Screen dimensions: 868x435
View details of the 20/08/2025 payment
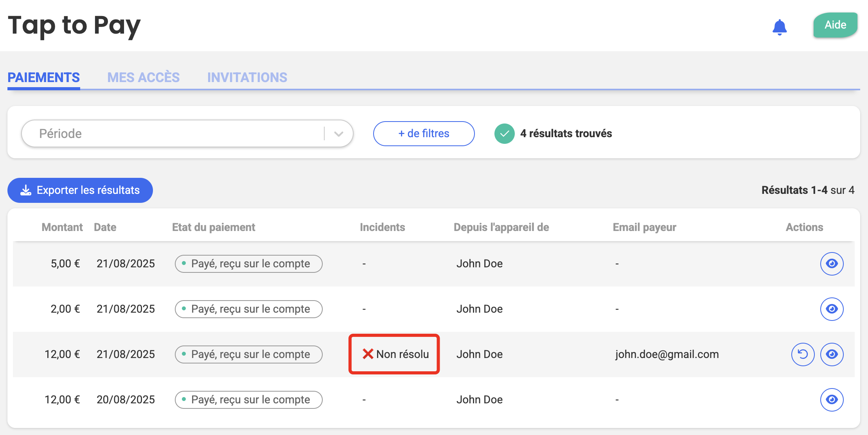point(831,400)
